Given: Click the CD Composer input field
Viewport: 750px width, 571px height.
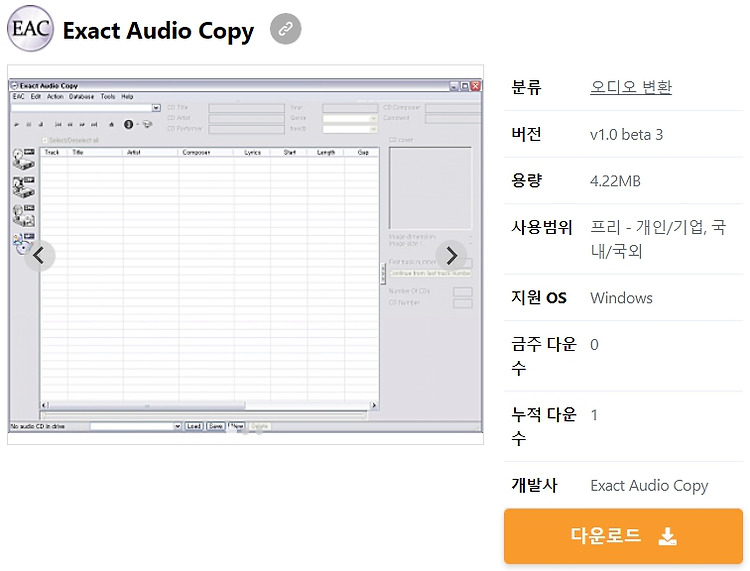Looking at the screenshot, I should click(453, 108).
